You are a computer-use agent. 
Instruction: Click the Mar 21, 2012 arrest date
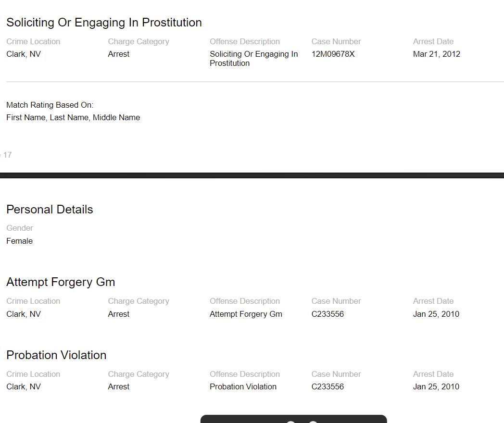[436, 54]
